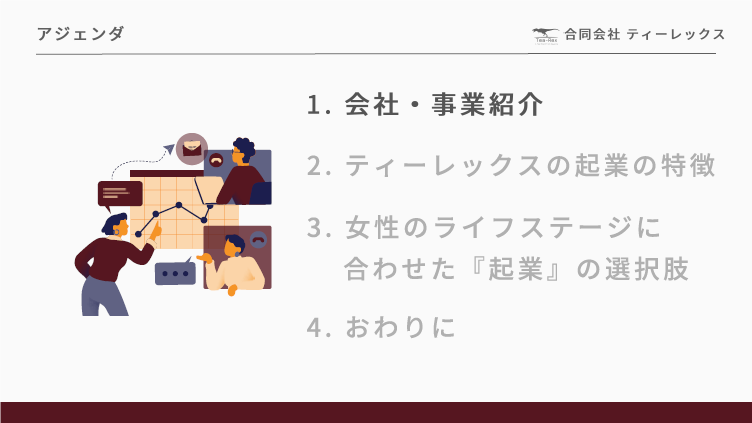The height and width of the screenshot is (423, 752).
Task: Click the phone icon on lower video tile
Action: pos(258,238)
